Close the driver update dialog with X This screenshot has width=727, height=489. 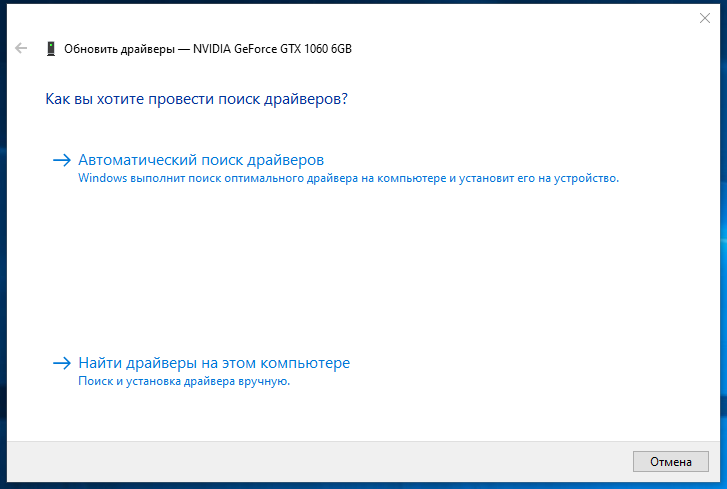tap(705, 18)
